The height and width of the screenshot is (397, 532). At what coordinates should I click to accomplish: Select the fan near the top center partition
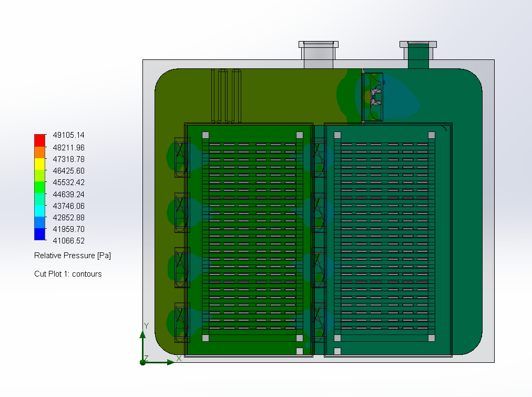[x=374, y=97]
